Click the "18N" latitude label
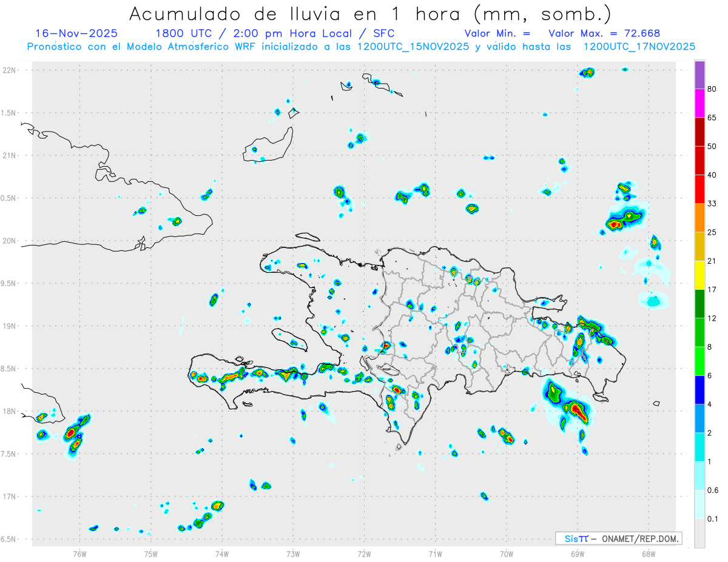The image size is (728, 562). click(9, 411)
